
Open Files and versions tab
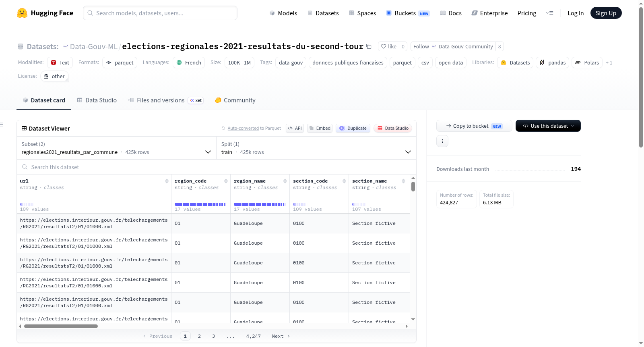(165, 100)
